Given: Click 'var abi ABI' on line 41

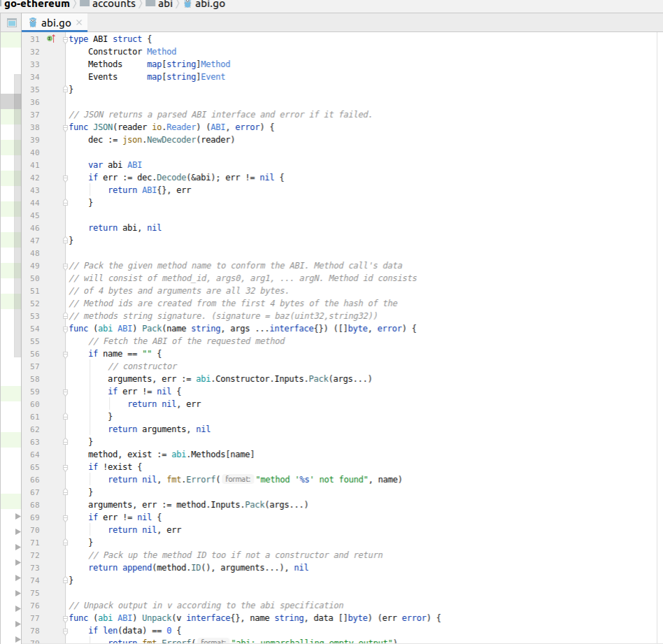Looking at the screenshot, I should (115, 164).
